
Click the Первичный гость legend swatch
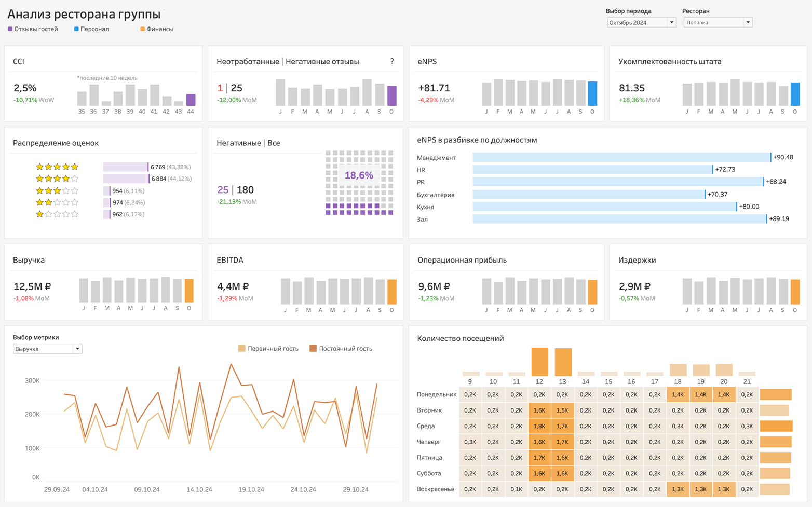242,348
